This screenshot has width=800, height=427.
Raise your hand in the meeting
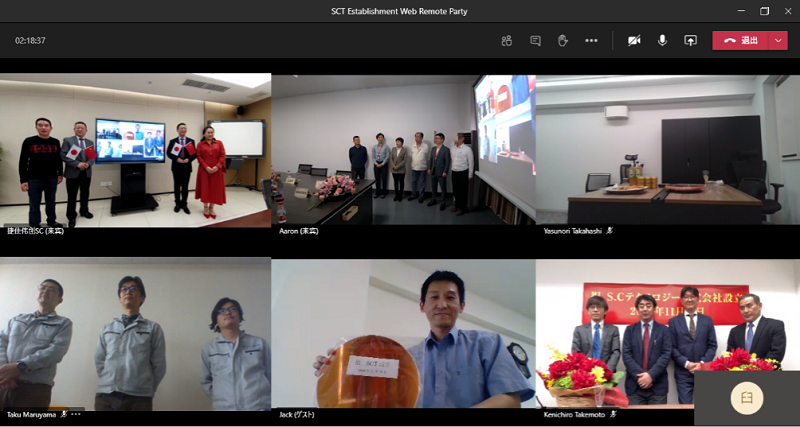(563, 41)
